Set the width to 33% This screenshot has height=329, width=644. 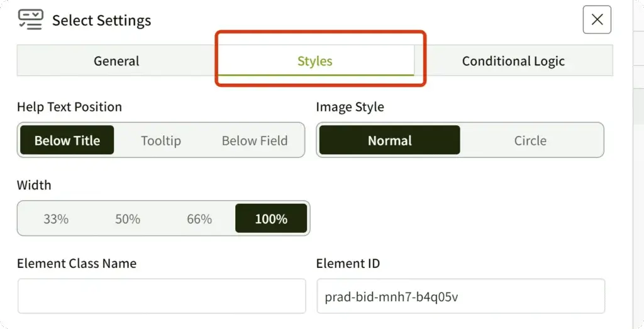click(x=56, y=219)
